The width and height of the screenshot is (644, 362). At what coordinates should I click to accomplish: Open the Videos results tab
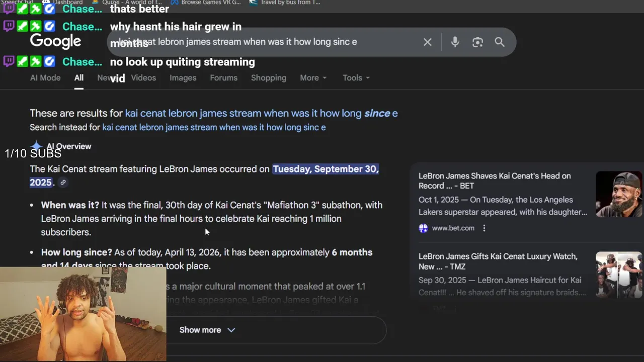point(143,78)
